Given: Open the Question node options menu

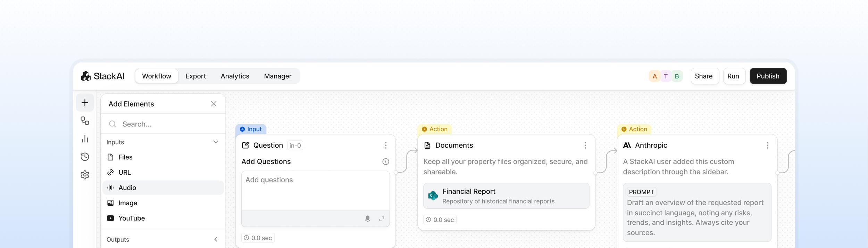Looking at the screenshot, I should [385, 145].
